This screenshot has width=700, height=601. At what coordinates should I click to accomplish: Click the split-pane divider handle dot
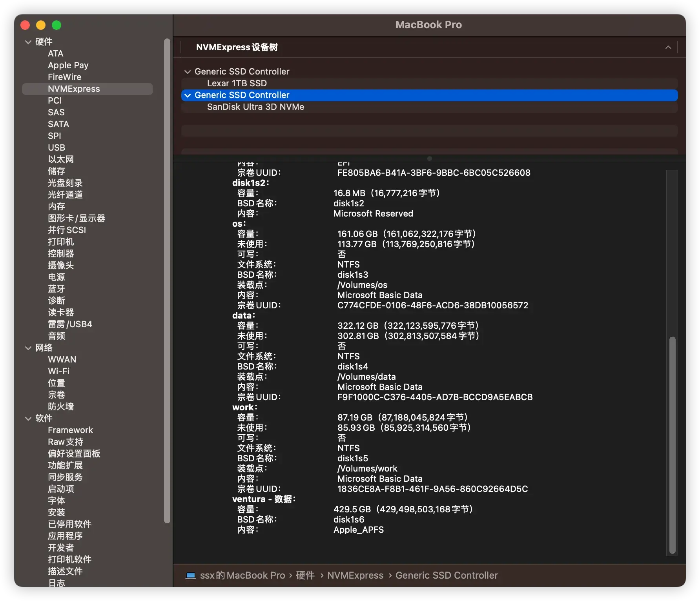click(429, 158)
